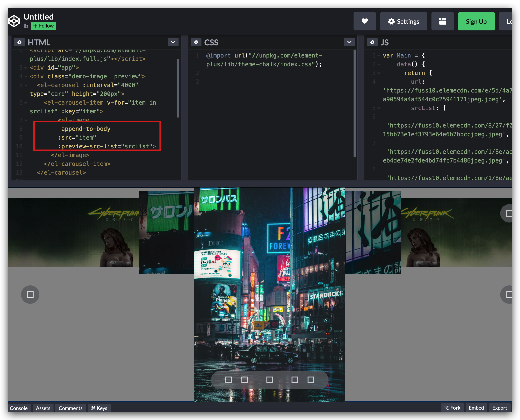Show the Keys shortcuts panel
This screenshot has height=420, width=520.
coord(99,408)
